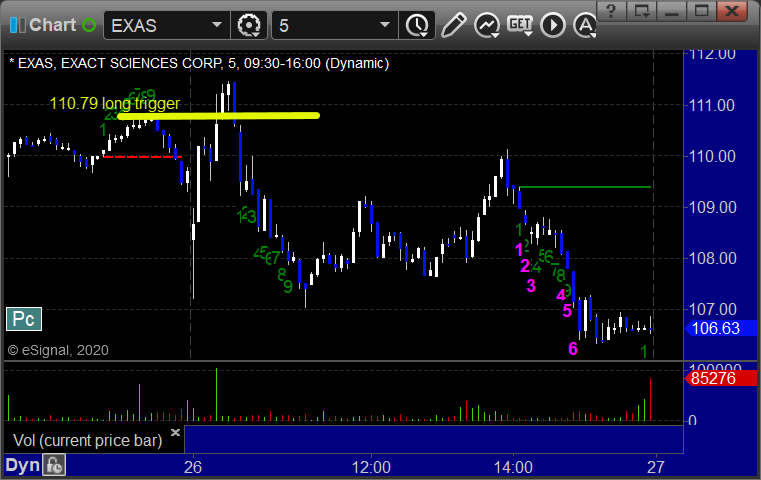Close the Vol study pane
This screenshot has height=480, width=761.
pyautogui.click(x=175, y=432)
